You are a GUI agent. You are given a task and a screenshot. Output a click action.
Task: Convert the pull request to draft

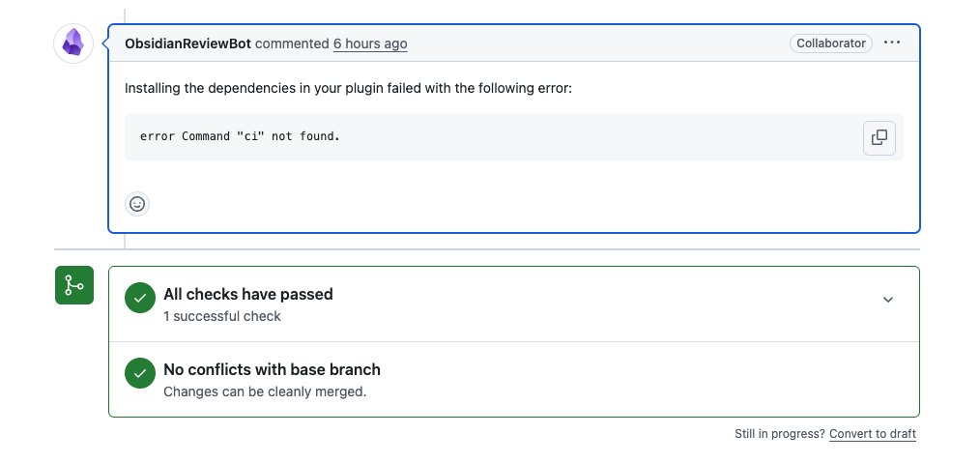coord(872,434)
